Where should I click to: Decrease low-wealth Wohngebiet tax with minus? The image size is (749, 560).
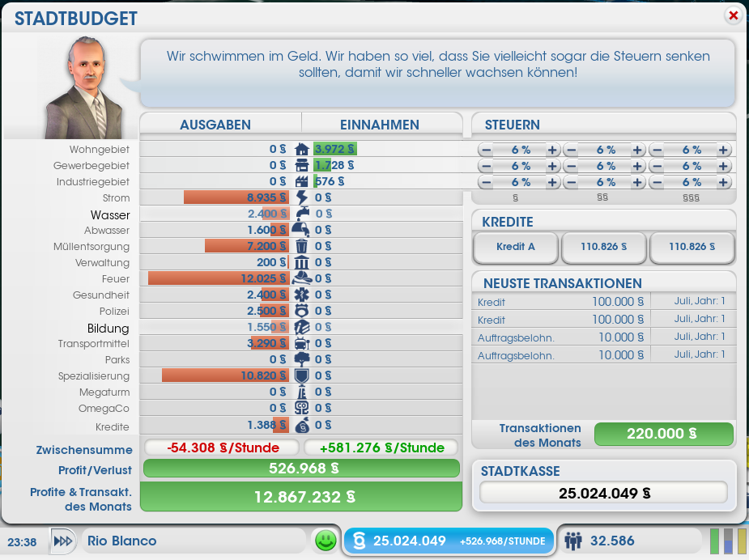[485, 150]
